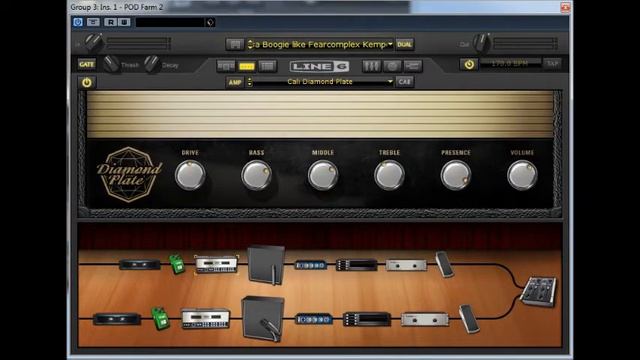
Task: Click the DRIVE knob on the amp
Action: coord(190,175)
